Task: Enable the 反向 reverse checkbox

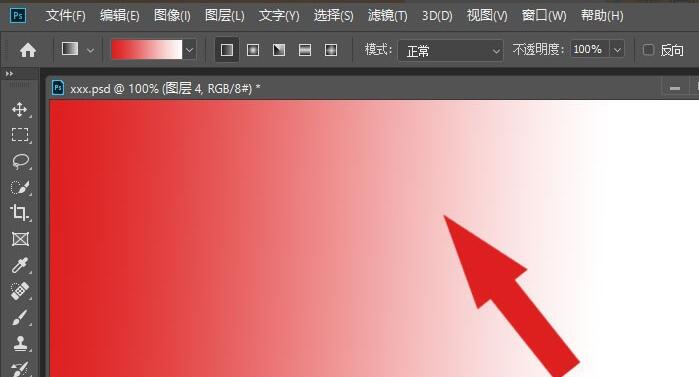Action: click(648, 49)
